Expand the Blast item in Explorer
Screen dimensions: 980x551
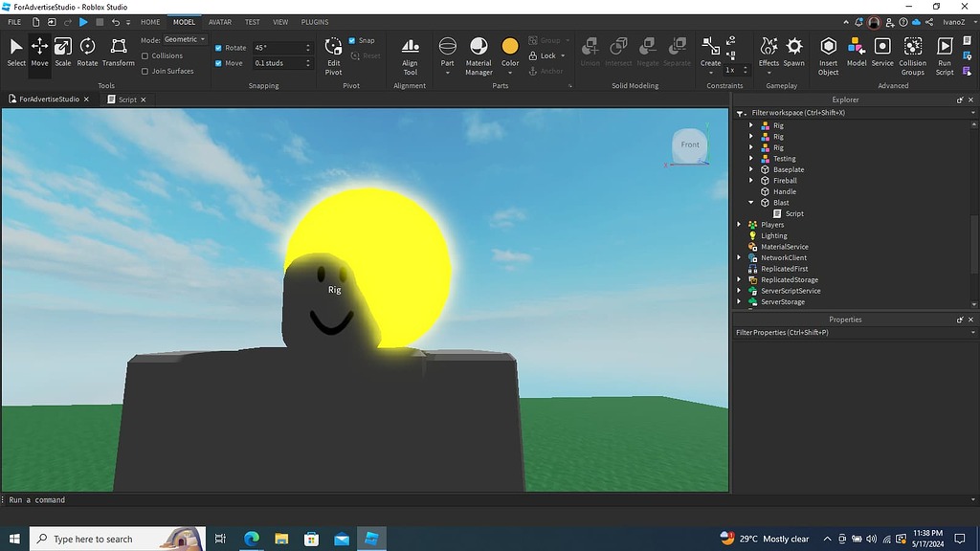751,202
